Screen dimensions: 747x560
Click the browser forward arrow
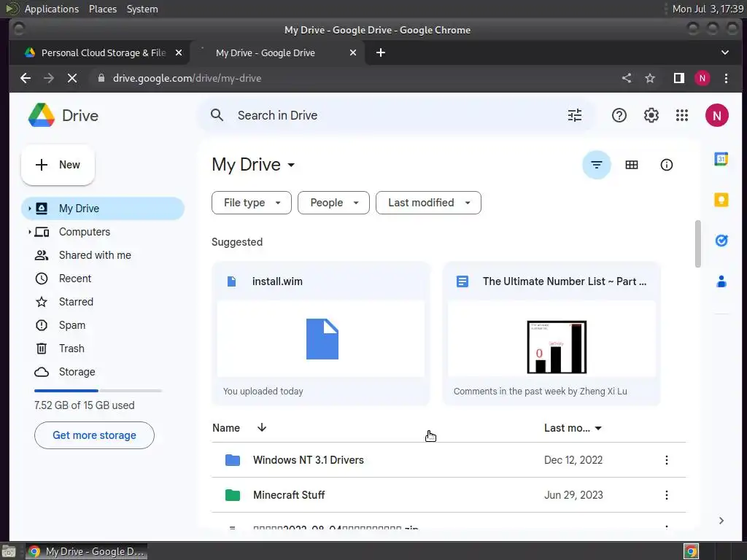tap(49, 78)
